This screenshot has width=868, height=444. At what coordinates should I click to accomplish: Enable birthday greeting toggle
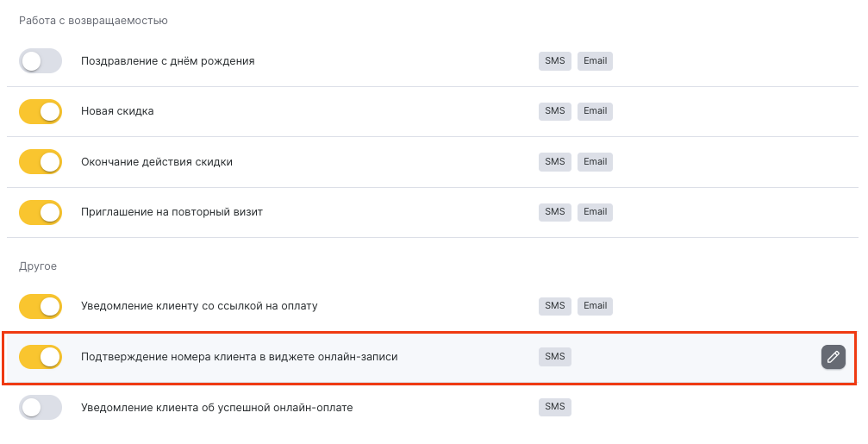41,61
